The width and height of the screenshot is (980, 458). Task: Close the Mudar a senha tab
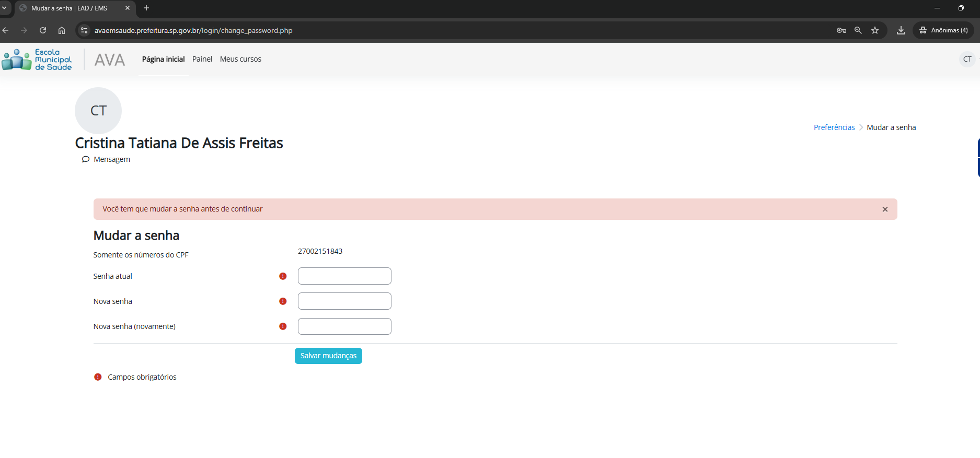pyautogui.click(x=128, y=8)
